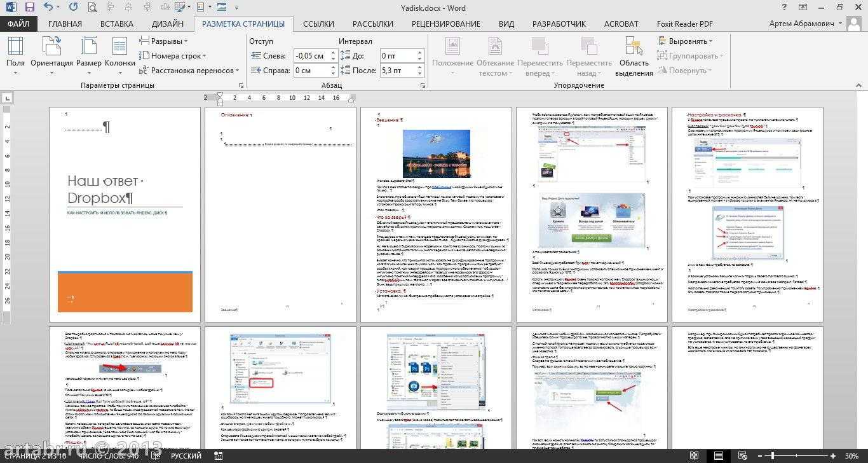Increase the До spacing before value

coord(419,53)
